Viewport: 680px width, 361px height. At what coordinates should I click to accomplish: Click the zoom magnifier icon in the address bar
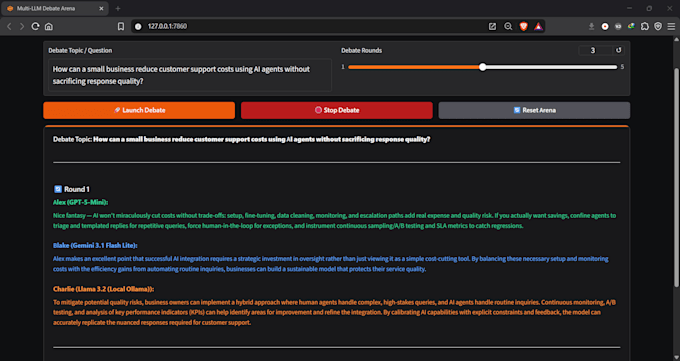pyautogui.click(x=508, y=26)
